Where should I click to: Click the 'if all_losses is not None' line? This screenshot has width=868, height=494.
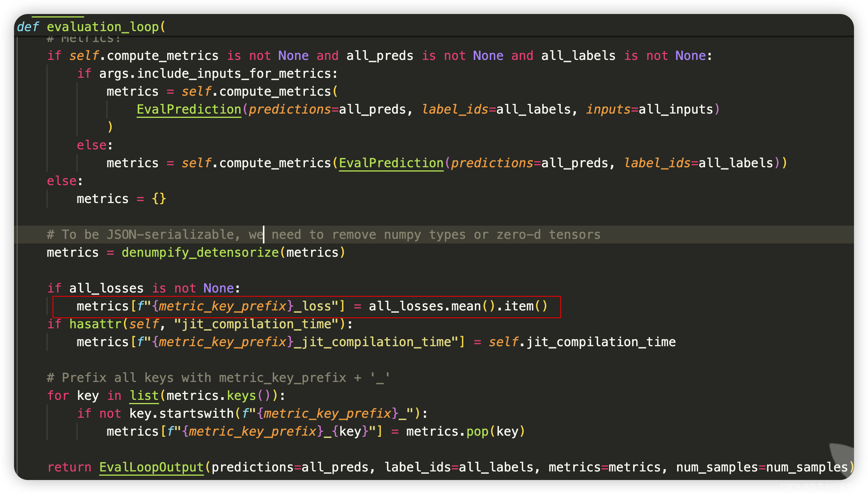click(x=143, y=288)
